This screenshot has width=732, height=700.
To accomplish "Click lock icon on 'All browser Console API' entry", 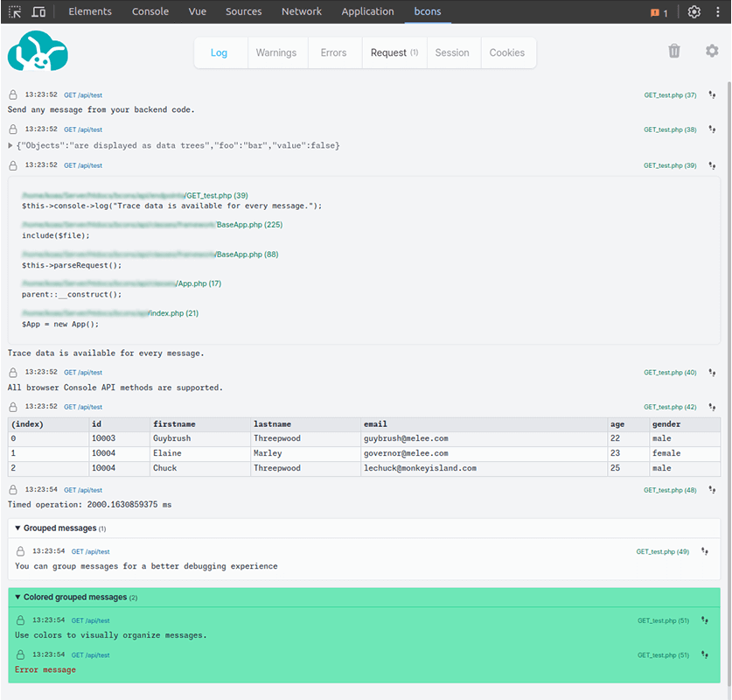I will [x=13, y=372].
